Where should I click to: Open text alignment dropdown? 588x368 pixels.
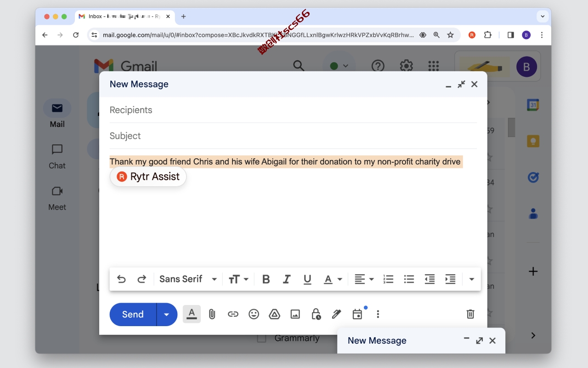coord(364,279)
